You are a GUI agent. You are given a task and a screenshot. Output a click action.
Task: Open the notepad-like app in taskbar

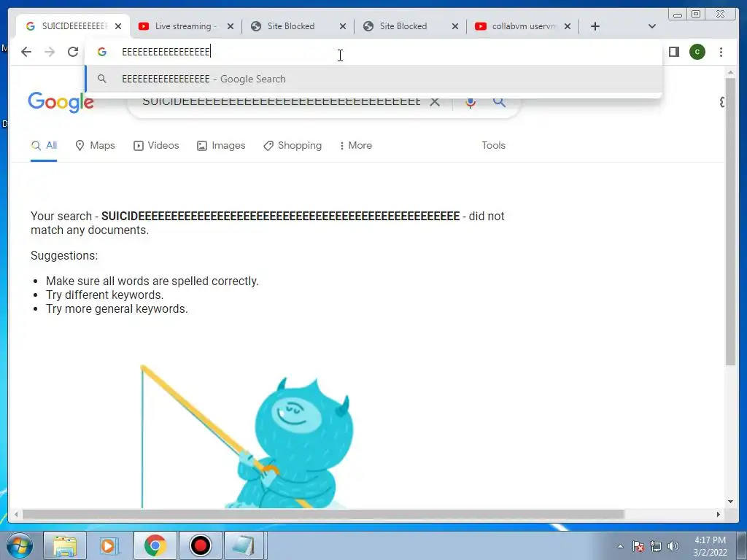click(244, 545)
